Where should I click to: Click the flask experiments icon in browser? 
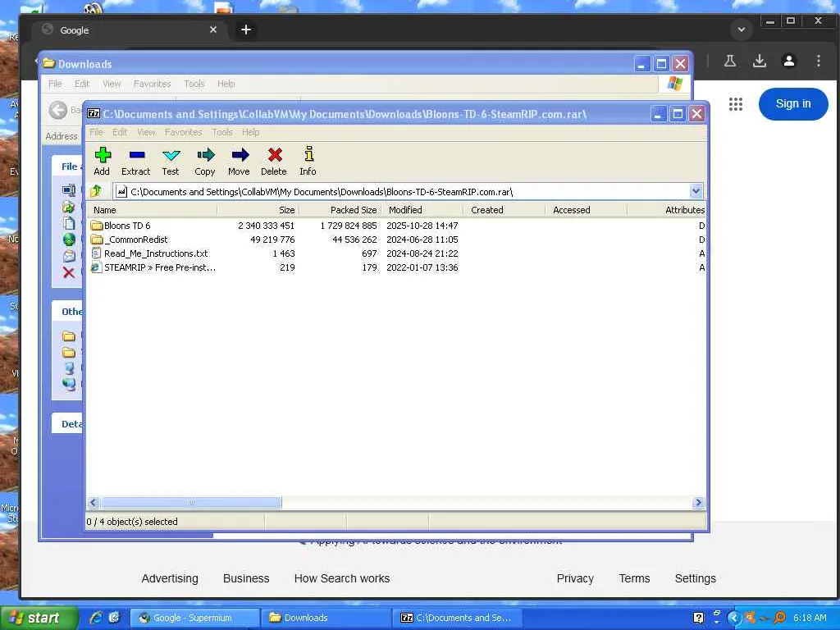tap(729, 61)
